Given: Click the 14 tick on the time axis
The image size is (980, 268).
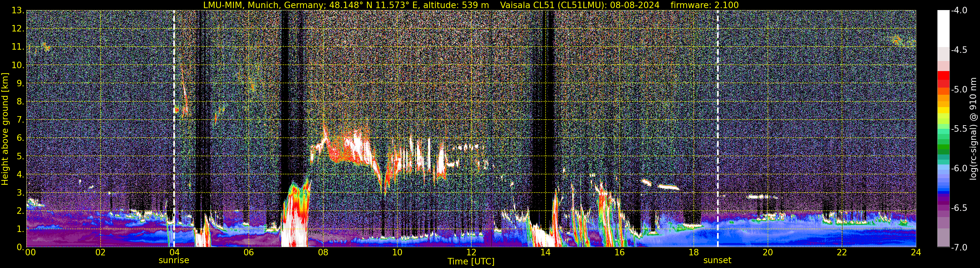Looking at the screenshot, I should click(x=545, y=252).
